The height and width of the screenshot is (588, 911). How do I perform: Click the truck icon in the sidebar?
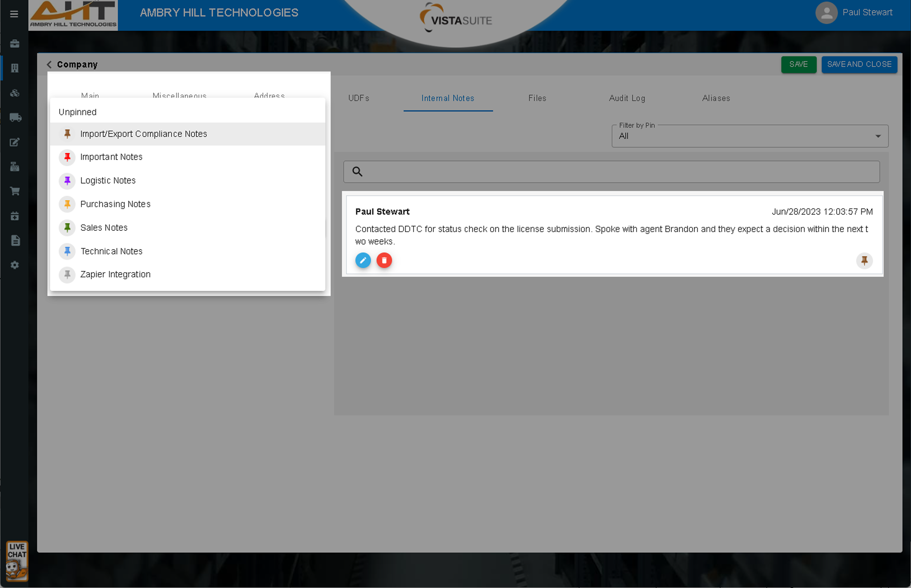coord(15,117)
